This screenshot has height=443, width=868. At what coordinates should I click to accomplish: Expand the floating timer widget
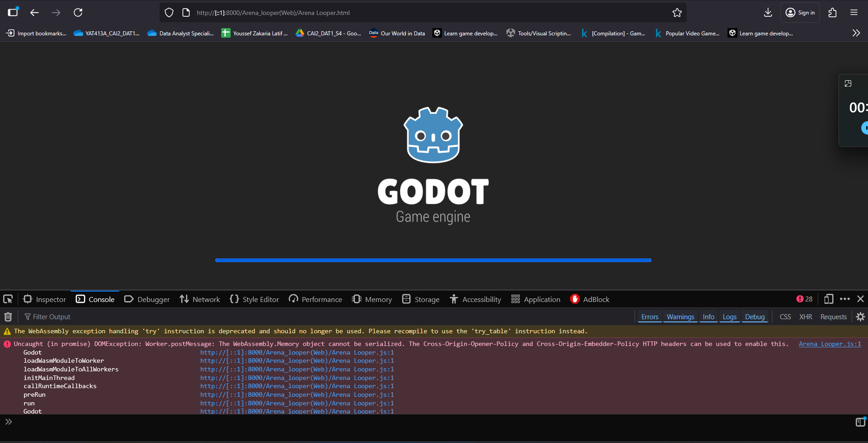pos(848,83)
